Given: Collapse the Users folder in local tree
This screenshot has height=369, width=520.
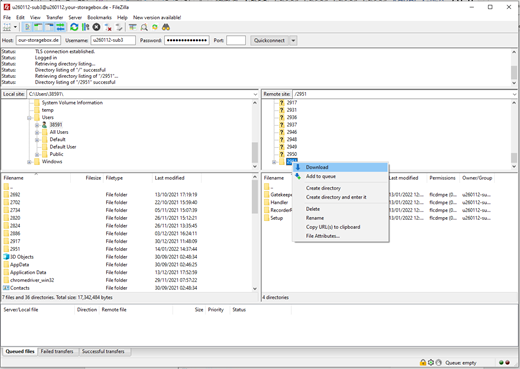Looking at the screenshot, I should pyautogui.click(x=29, y=118).
